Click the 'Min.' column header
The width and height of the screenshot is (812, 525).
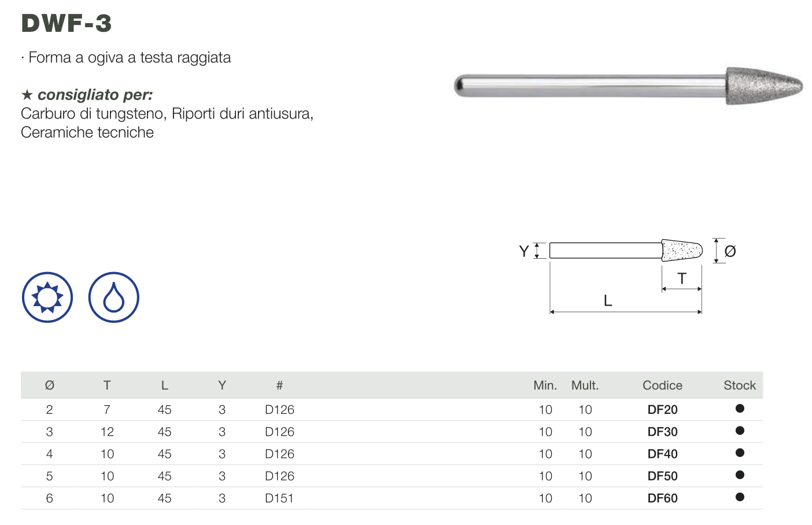point(545,386)
